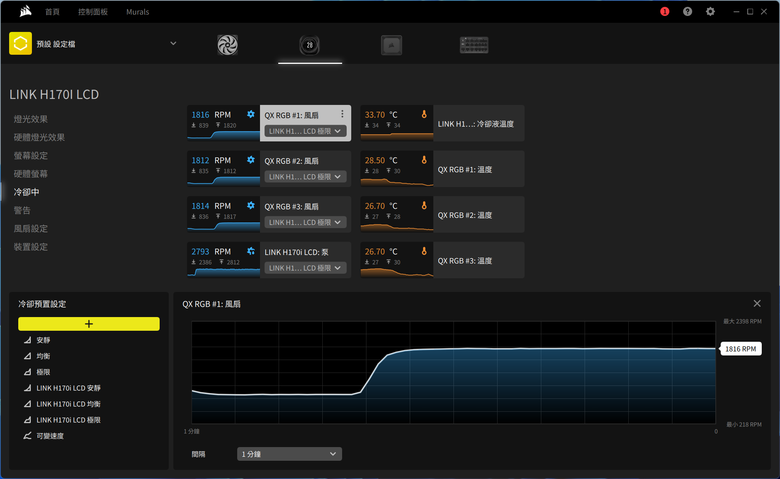The width and height of the screenshot is (780, 479).
Task: Open three-dot menu on QX RGB #1 fan card
Action: (342, 114)
